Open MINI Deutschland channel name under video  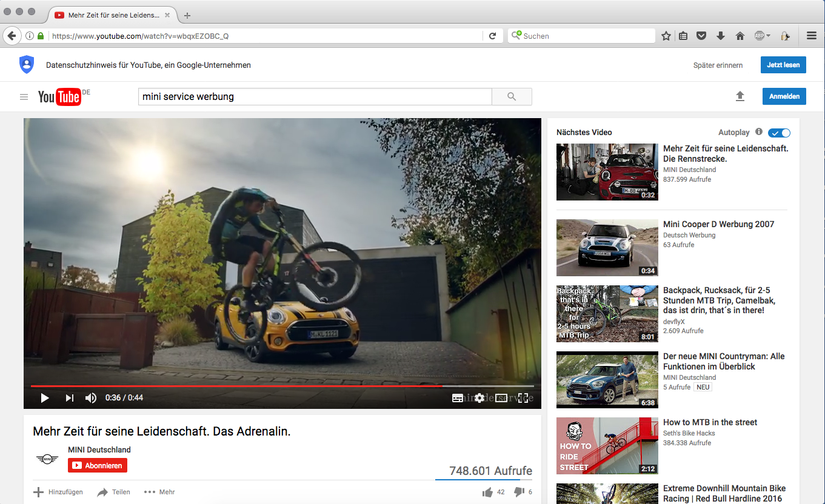99,450
